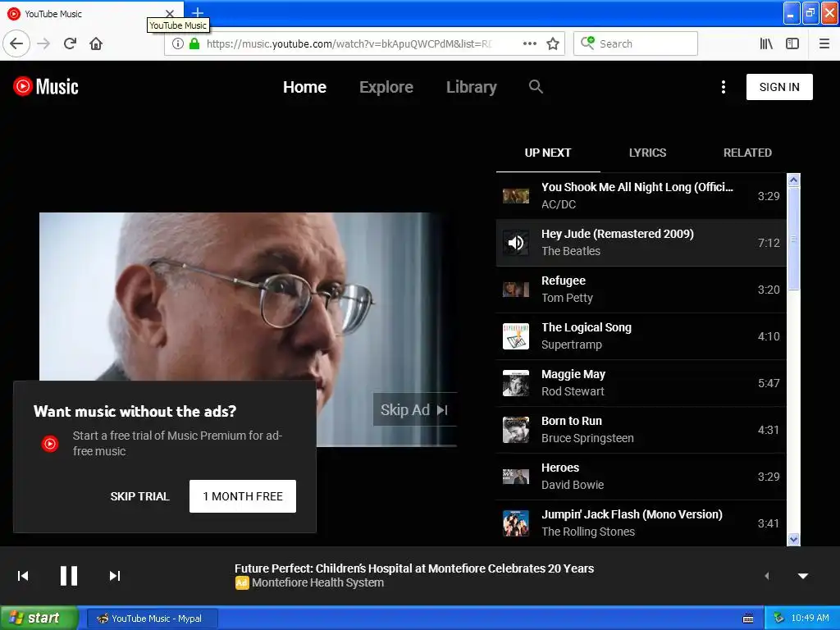Click the left triangle in the player bar
840x630 pixels.
[767, 576]
